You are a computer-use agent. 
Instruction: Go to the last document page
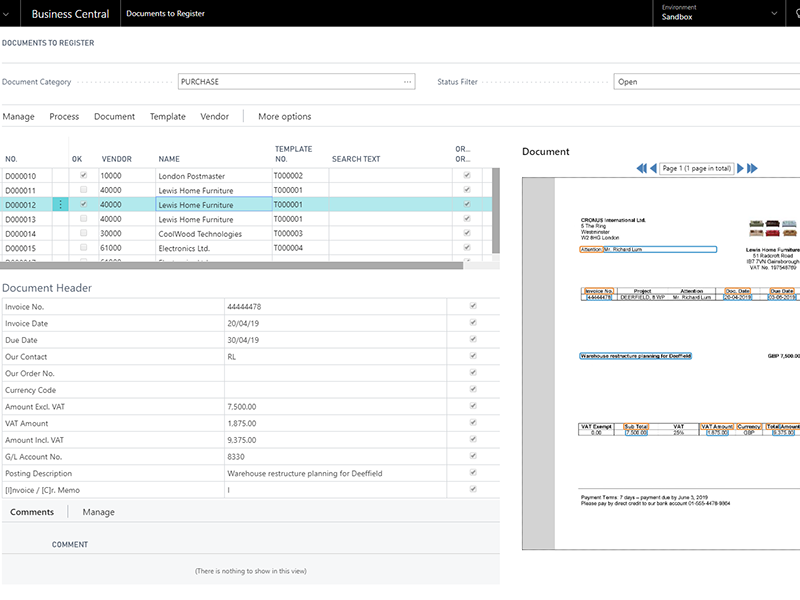click(x=752, y=168)
